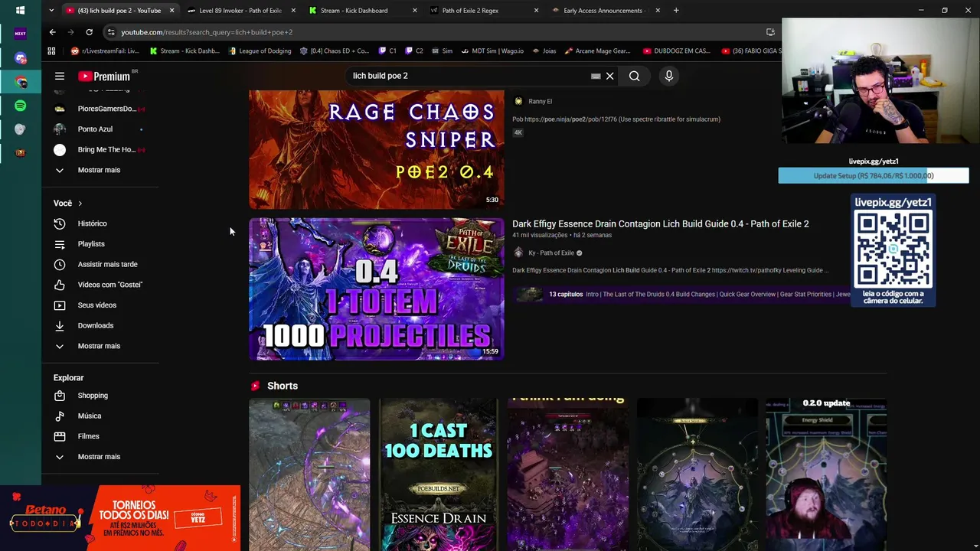Play 1 Totem 1000 Projectiles thumbnail
This screenshot has width=980, height=551.
(377, 289)
